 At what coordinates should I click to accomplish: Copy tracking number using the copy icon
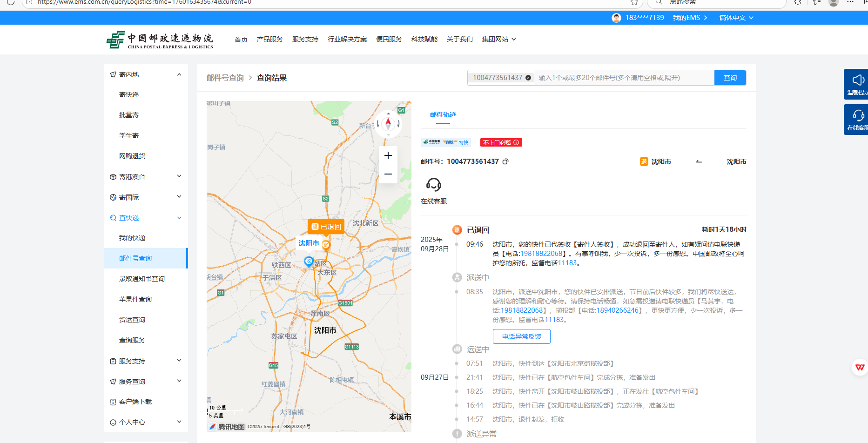click(x=505, y=161)
